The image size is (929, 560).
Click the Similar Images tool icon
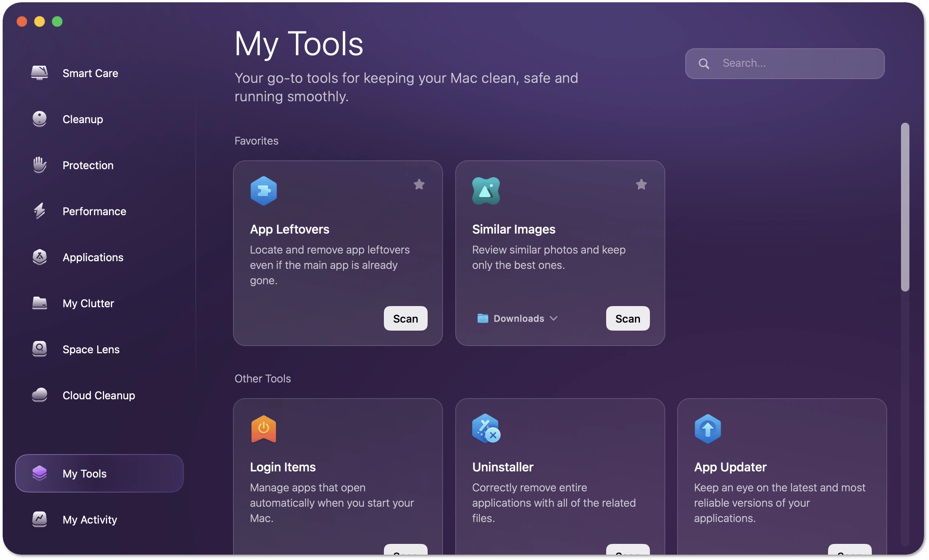(486, 191)
